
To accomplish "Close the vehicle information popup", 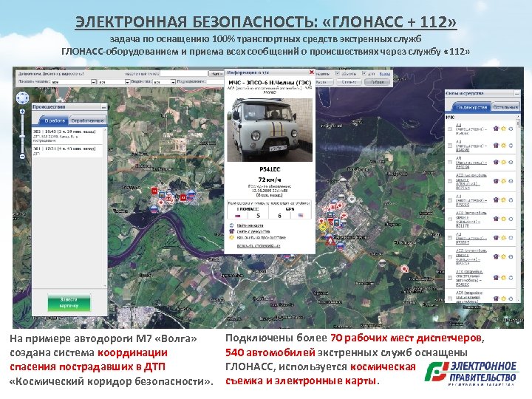I will [x=312, y=72].
